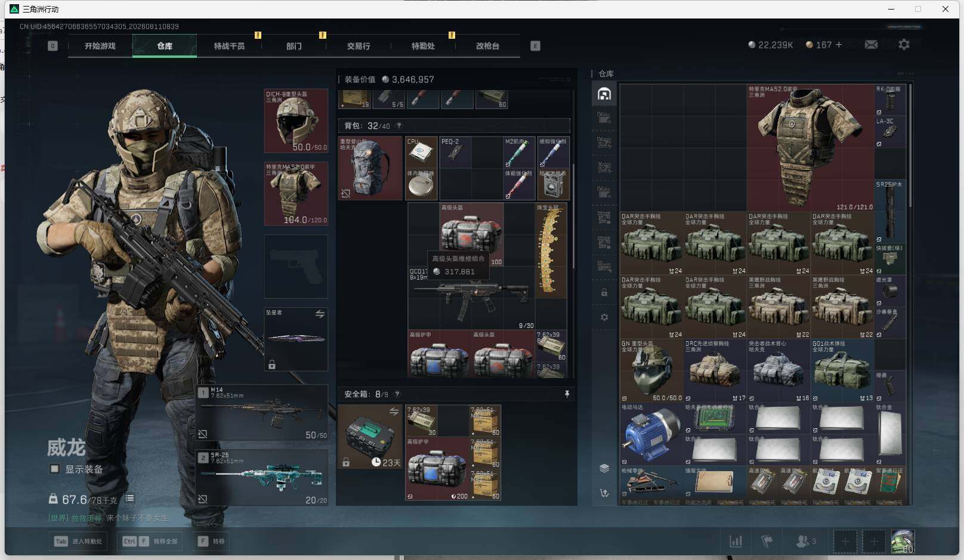Toggle the 显示装备 checkbox

(x=54, y=469)
